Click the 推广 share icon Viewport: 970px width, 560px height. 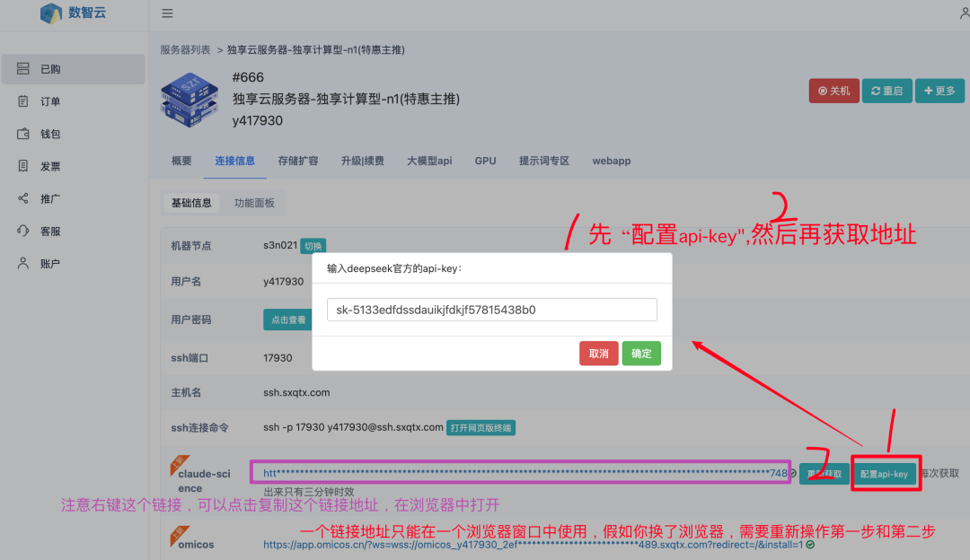[22, 198]
